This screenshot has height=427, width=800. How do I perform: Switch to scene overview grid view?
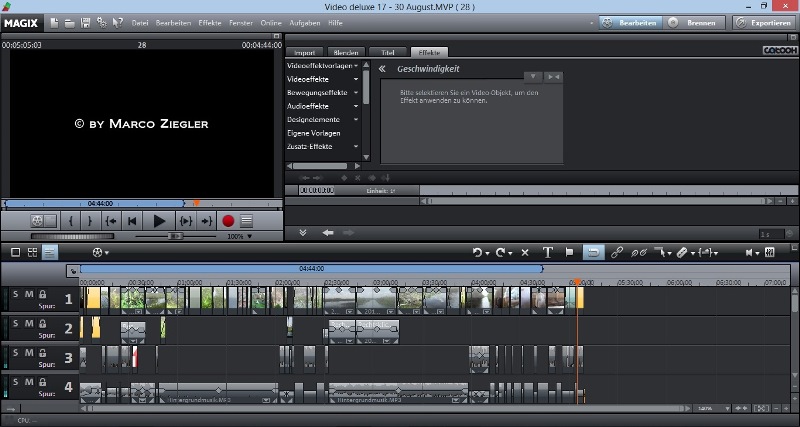[x=33, y=252]
